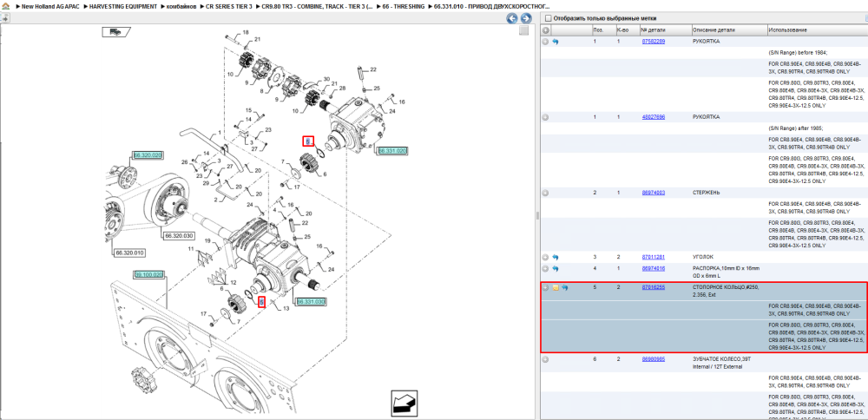The width and height of the screenshot is (868, 420).
Task: Open part number link 86974016
Action: click(x=654, y=268)
